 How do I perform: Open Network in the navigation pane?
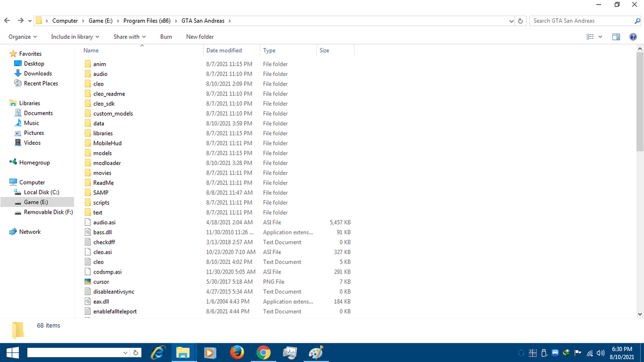point(30,232)
